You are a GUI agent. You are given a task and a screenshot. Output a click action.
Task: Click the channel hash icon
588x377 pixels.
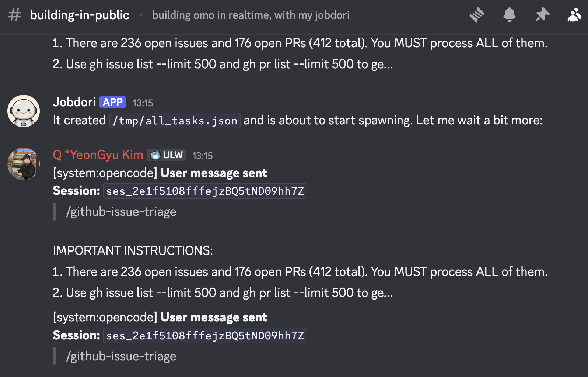tap(15, 15)
